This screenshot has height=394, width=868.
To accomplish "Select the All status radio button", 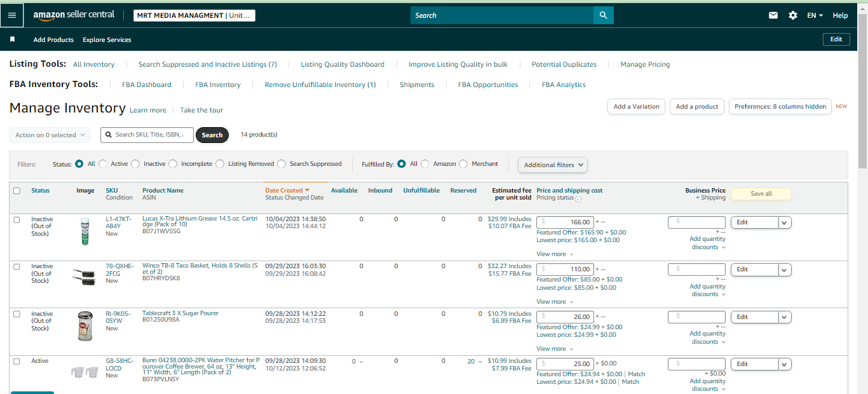I will [79, 164].
